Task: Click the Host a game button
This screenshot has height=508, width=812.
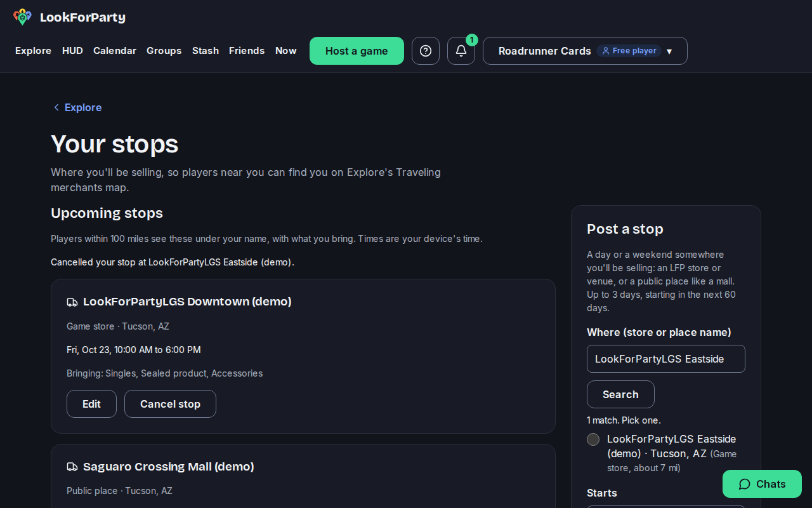Action: [357, 51]
